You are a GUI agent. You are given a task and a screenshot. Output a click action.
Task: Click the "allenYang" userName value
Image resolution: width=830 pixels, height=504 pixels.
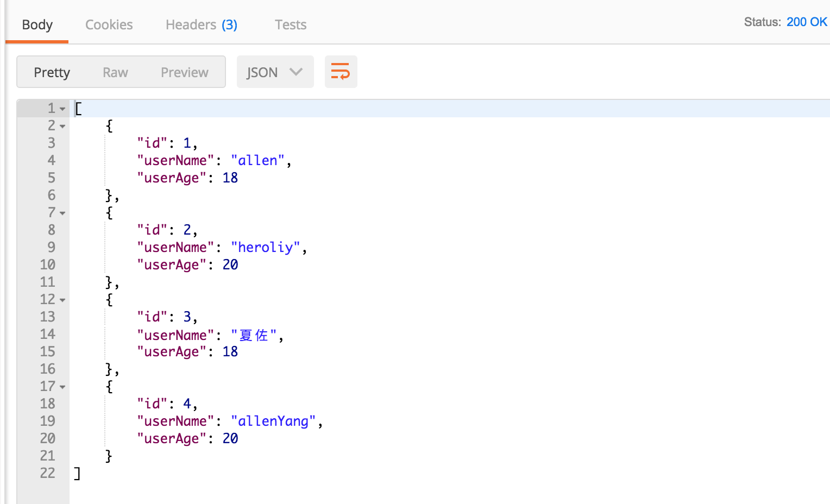(x=274, y=421)
